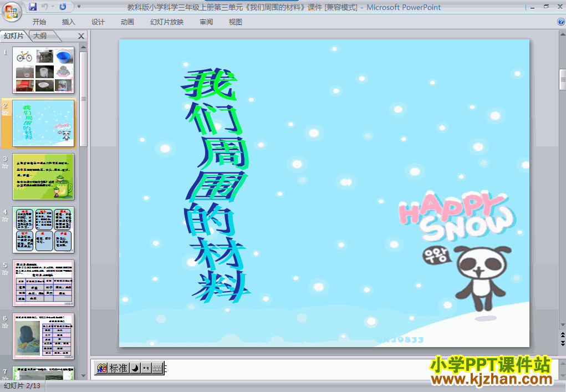Open the 插入 ribbon tab
Viewport: 566px width, 392px height.
69,22
